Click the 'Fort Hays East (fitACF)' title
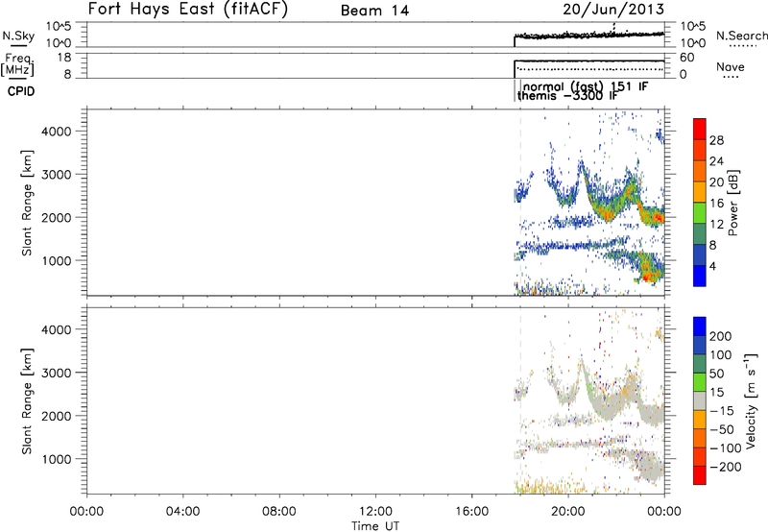 tap(188, 10)
